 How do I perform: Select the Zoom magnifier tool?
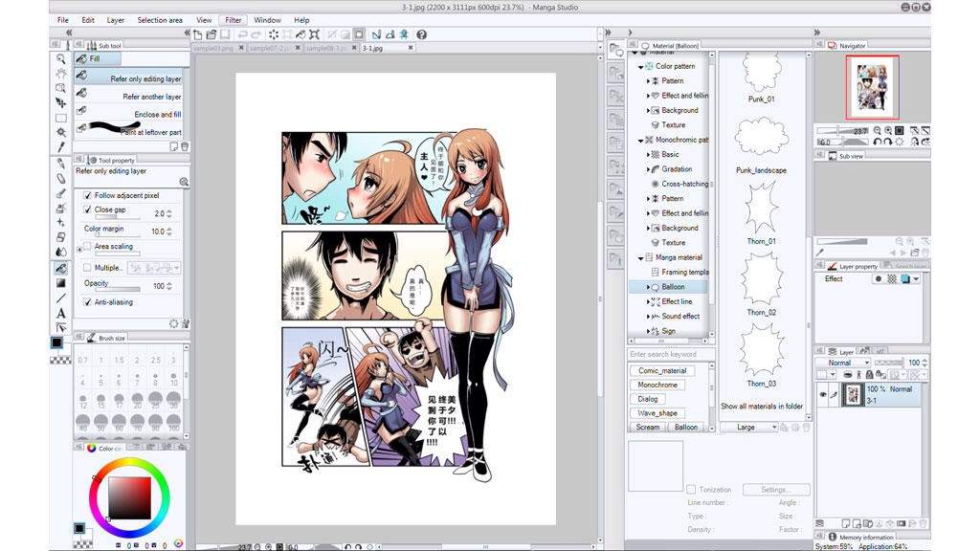[x=60, y=58]
